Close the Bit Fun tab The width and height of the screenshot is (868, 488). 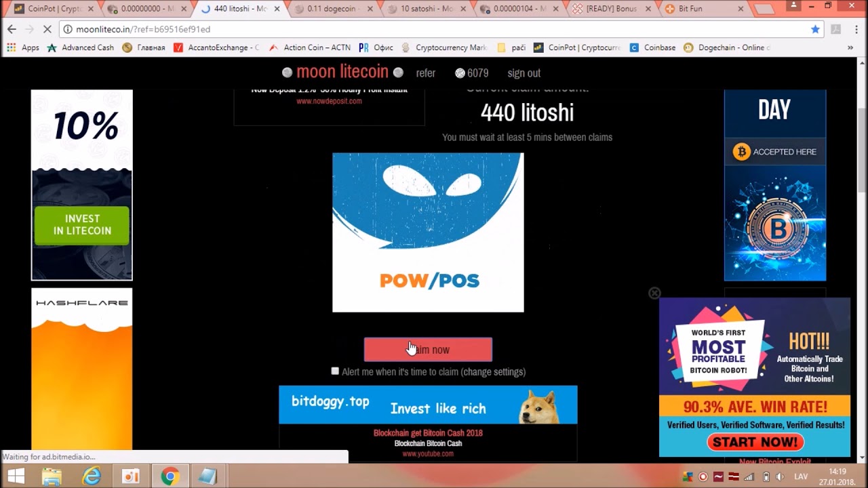pyautogui.click(x=741, y=9)
